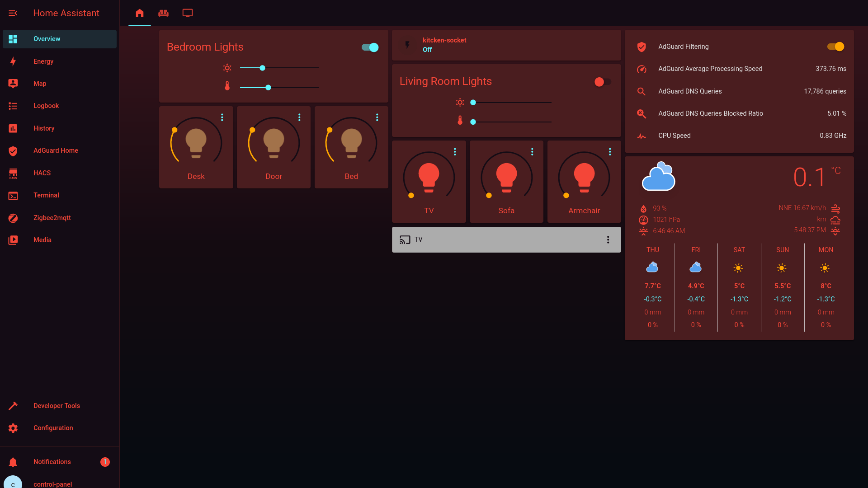This screenshot has width=868, height=488.
Task: Open AdGuard Home in the sidebar
Action: tap(56, 150)
